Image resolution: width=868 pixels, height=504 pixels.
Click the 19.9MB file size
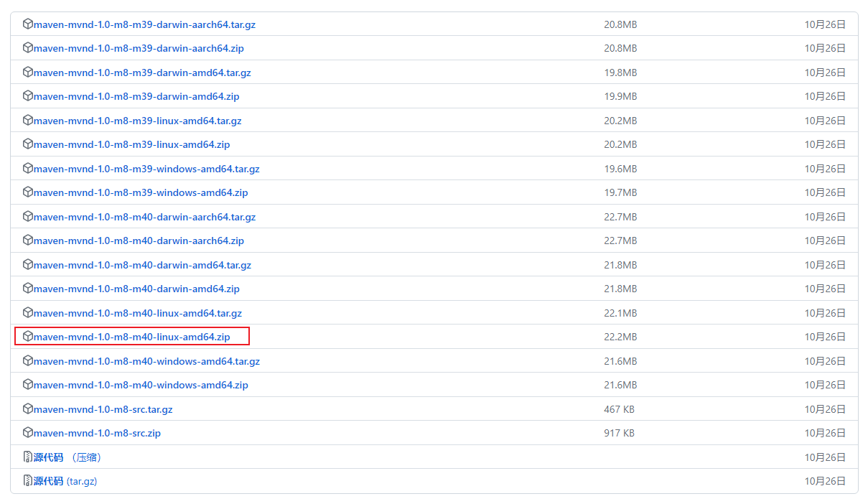(x=620, y=96)
